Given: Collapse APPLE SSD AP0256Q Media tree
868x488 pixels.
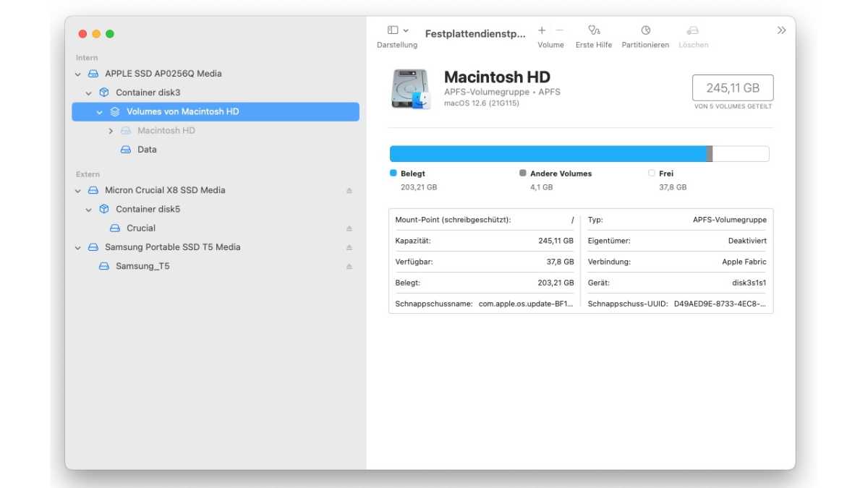Looking at the screenshot, I should [x=78, y=74].
